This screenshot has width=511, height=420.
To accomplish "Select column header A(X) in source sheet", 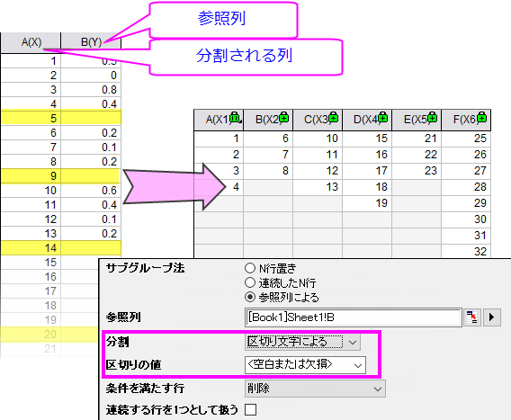I will pos(31,42).
